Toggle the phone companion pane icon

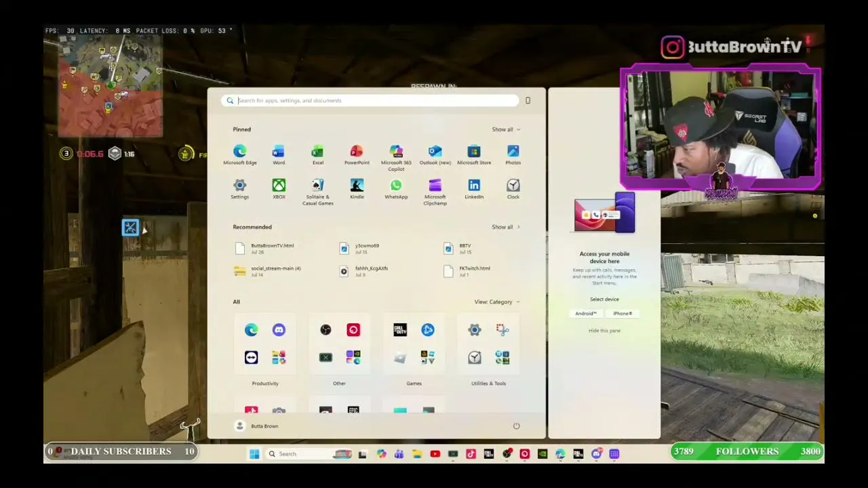click(x=528, y=100)
